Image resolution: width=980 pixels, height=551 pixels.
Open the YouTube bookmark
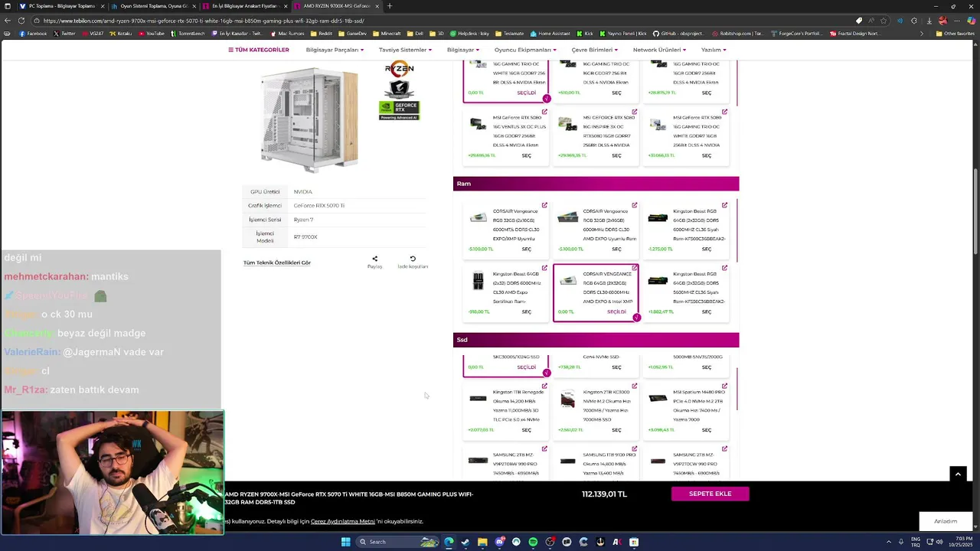pyautogui.click(x=152, y=34)
